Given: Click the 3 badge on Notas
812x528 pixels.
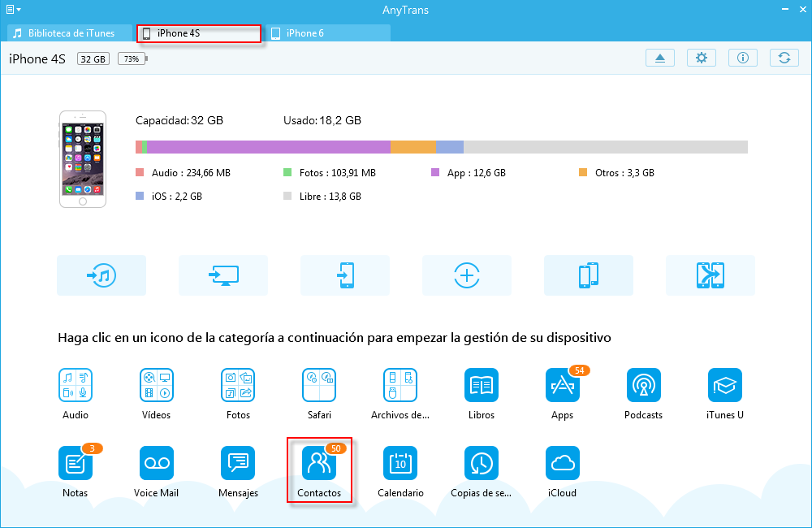Looking at the screenshot, I should tap(93, 448).
